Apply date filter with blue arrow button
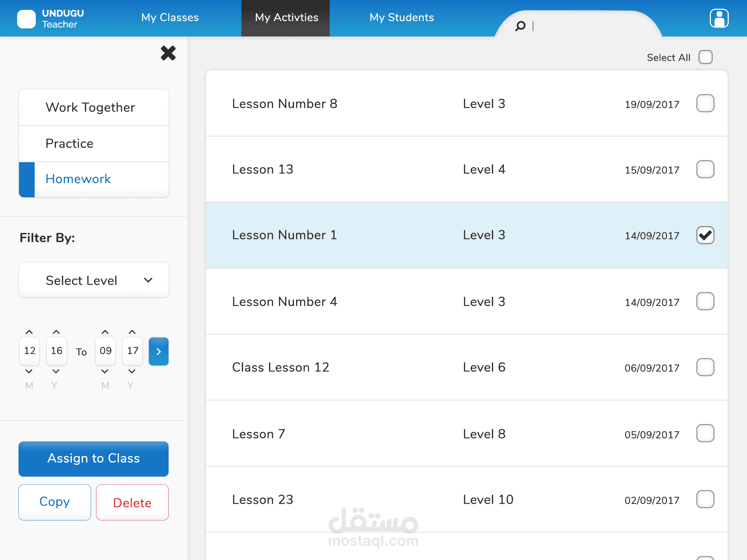The height and width of the screenshot is (560, 747). [x=158, y=351]
